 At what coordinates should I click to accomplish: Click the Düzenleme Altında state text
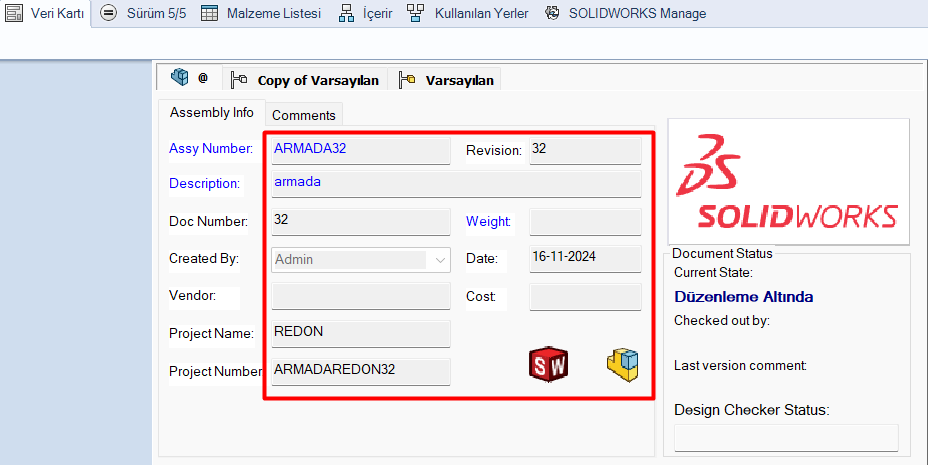(x=743, y=297)
